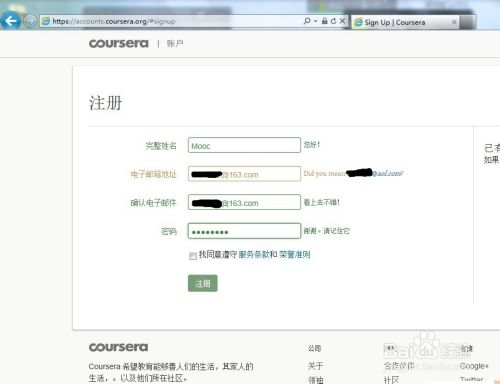Open the 荣誉准则 honor code link
Image resolution: width=500 pixels, height=384 pixels.
[295, 255]
